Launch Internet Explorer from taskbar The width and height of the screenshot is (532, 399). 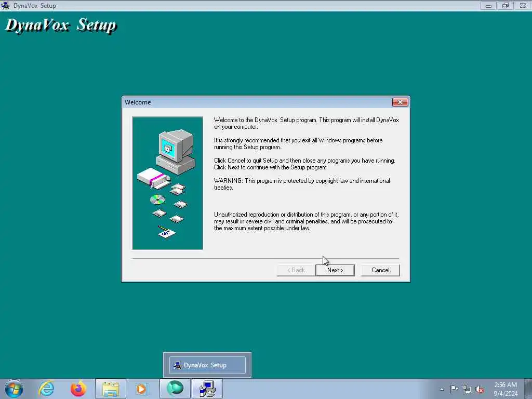point(46,389)
